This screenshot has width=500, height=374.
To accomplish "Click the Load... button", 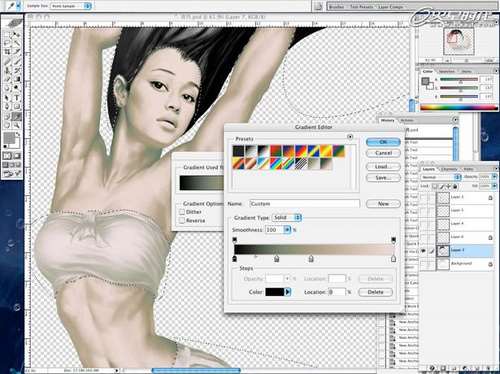I will [x=383, y=166].
